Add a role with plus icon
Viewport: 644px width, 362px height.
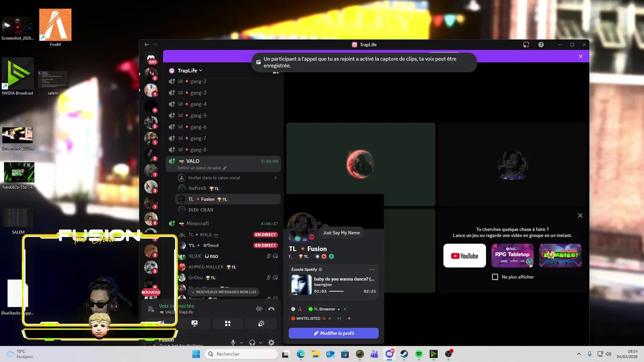coord(349,318)
